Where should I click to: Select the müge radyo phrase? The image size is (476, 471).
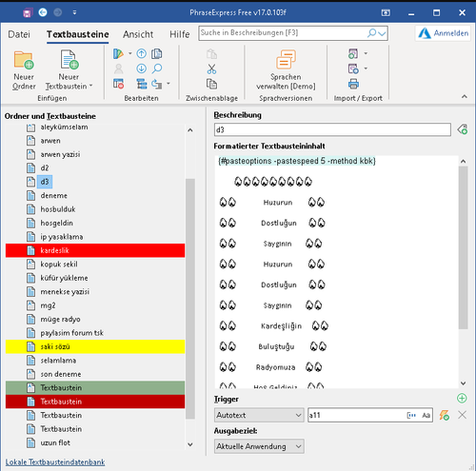pyautogui.click(x=60, y=319)
